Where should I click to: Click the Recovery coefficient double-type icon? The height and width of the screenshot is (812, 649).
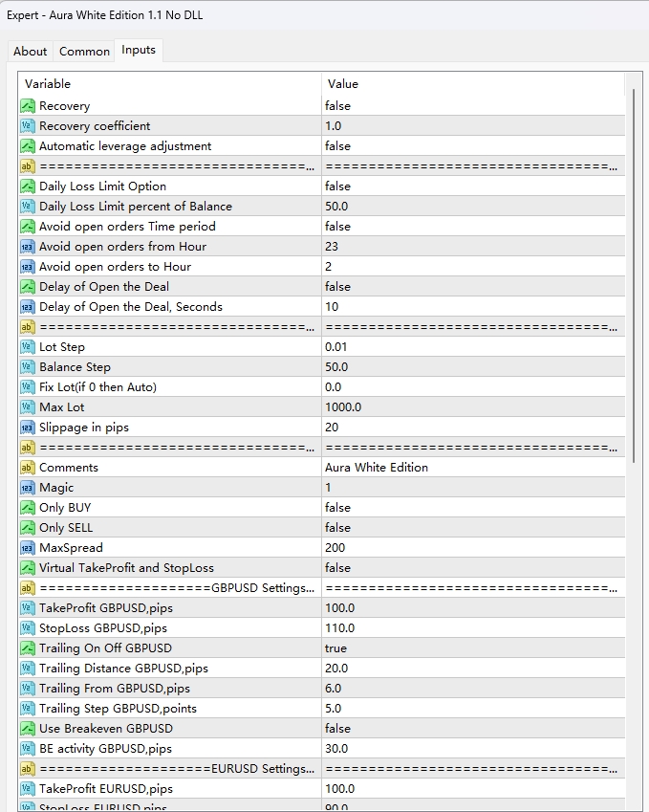click(28, 126)
